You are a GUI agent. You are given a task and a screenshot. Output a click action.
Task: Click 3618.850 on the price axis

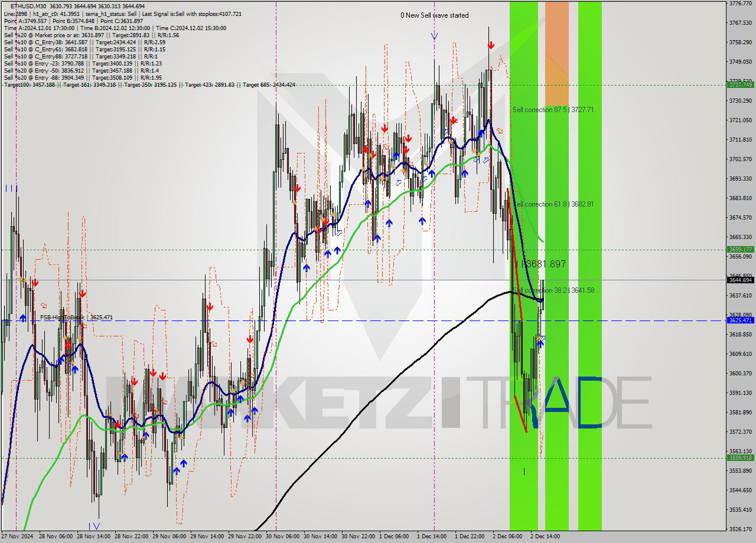coord(741,334)
